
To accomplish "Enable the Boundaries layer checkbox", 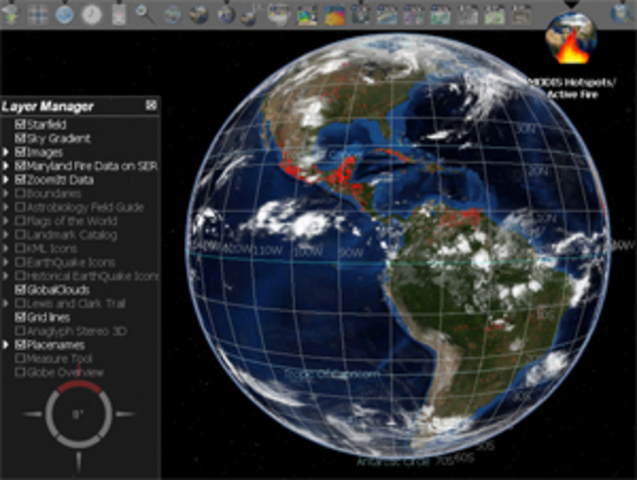I will point(20,193).
